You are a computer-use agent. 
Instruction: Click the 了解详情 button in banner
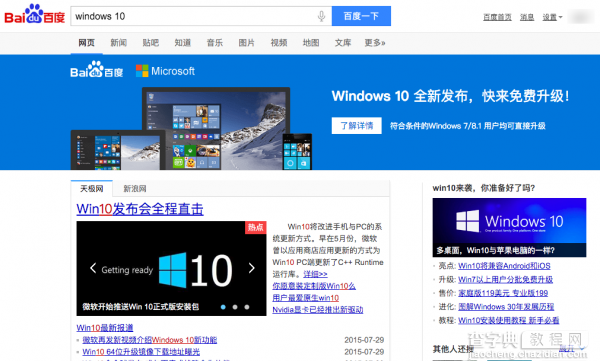pos(357,126)
